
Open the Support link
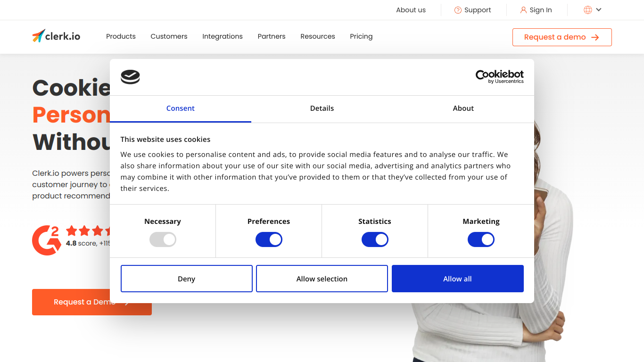tap(472, 10)
